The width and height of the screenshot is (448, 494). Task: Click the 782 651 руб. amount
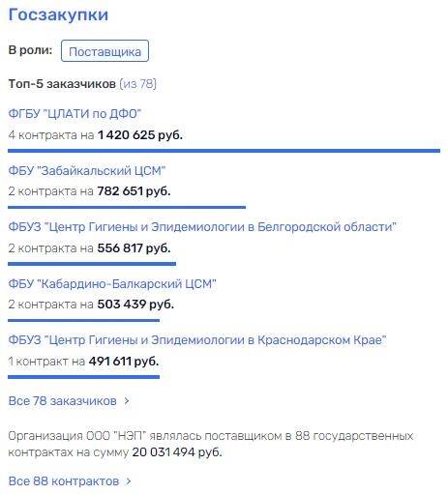click(x=134, y=191)
